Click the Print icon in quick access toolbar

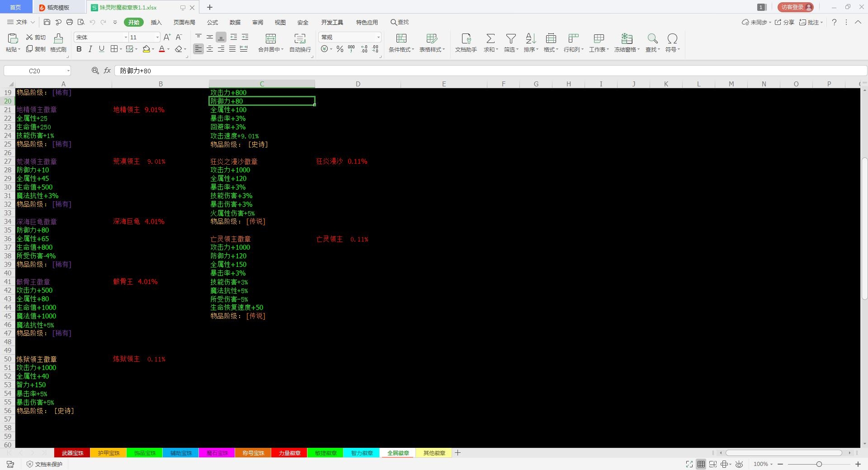tap(70, 22)
